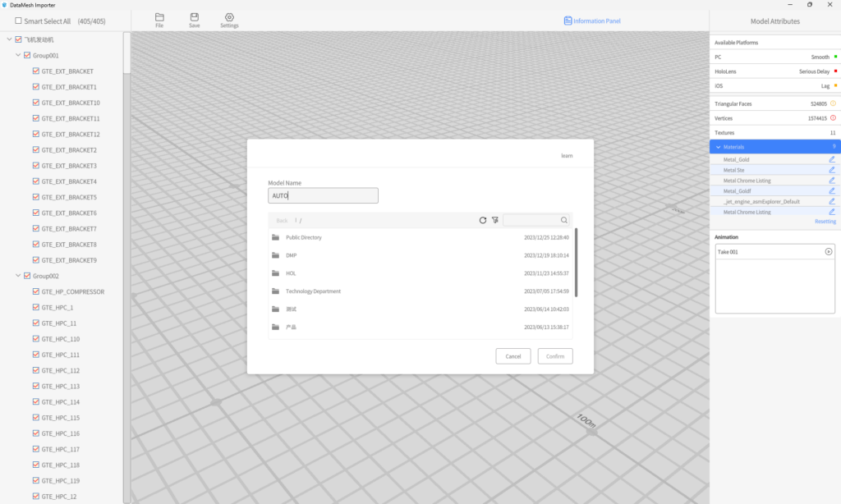This screenshot has width=841, height=504.
Task: Click Information Panel label
Action: [x=597, y=21]
